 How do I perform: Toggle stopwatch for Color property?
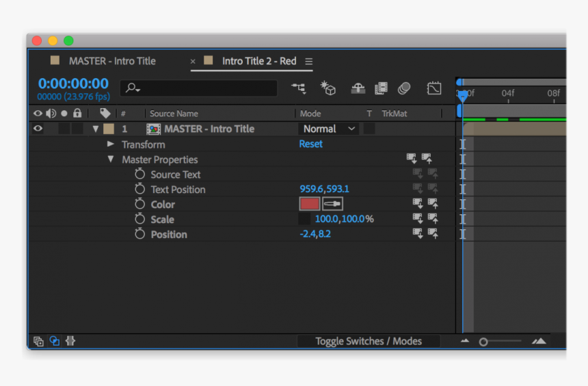(140, 204)
